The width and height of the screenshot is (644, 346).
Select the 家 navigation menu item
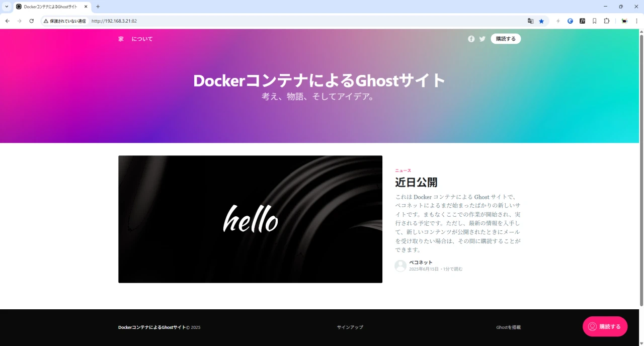pyautogui.click(x=121, y=39)
